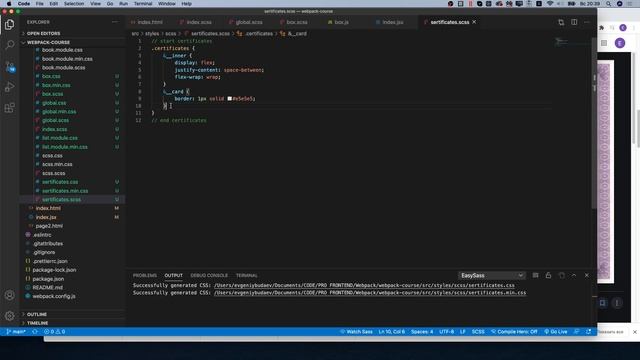Open the Debug Console panel tab
Screen dimensions: 640x360
209,276
